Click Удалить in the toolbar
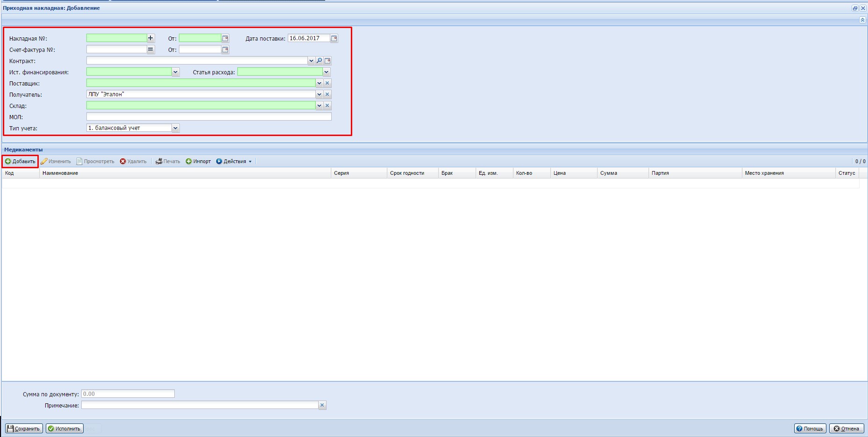This screenshot has height=437, width=868. tap(133, 161)
